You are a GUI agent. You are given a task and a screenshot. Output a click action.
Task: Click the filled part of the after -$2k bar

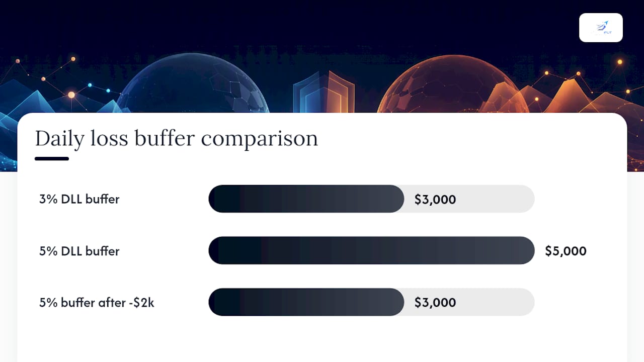(306, 302)
